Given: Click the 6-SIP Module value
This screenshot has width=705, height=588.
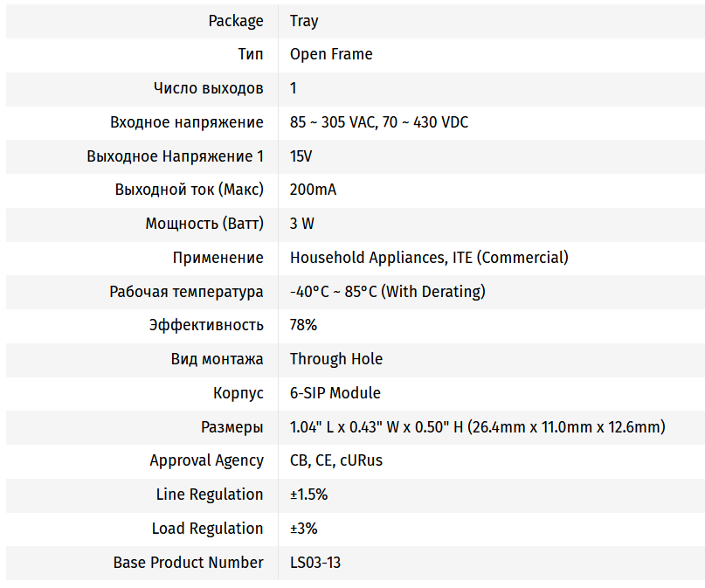Looking at the screenshot, I should click(x=335, y=393).
